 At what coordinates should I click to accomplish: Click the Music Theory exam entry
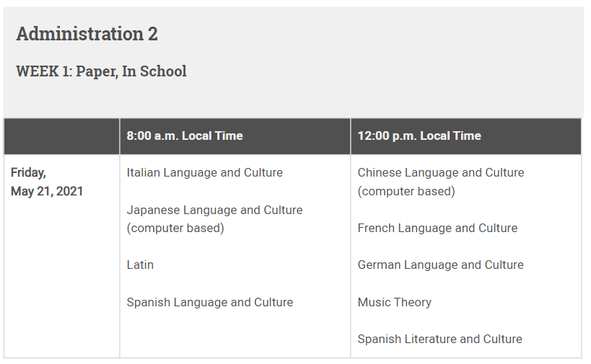[x=395, y=302]
